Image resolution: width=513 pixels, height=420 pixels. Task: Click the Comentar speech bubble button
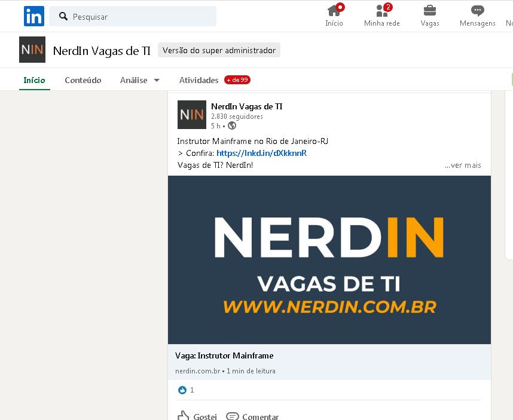252,416
